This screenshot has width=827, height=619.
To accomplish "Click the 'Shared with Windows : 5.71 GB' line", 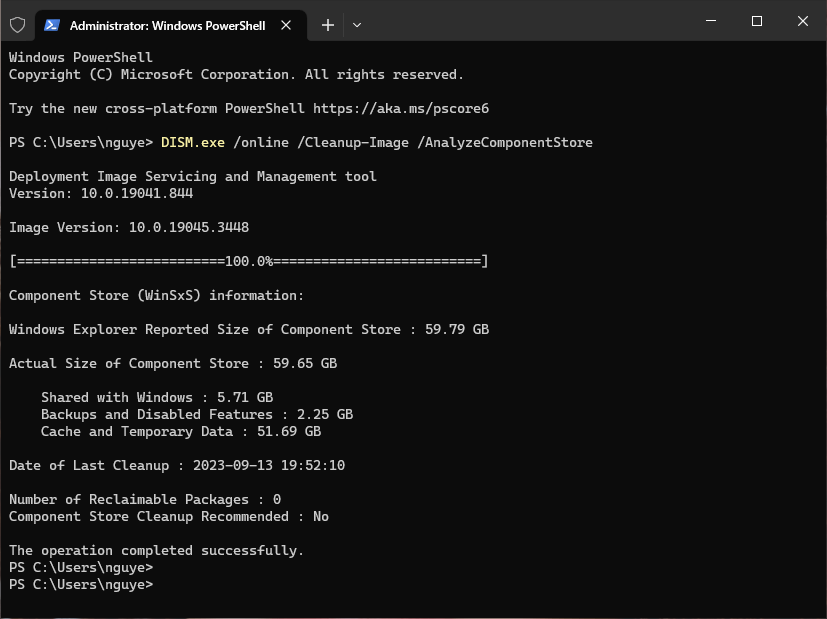I will [x=157, y=397].
